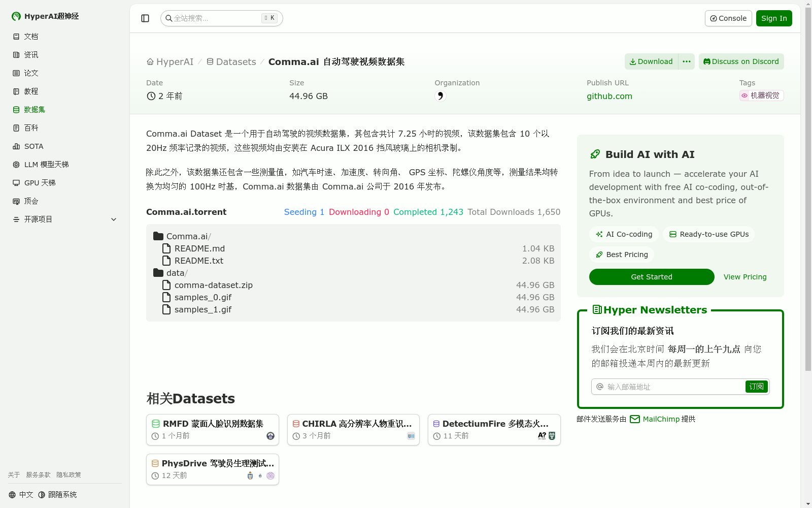Click the data folder icon
Image resolution: width=812 pixels, height=508 pixels.
pos(158,273)
